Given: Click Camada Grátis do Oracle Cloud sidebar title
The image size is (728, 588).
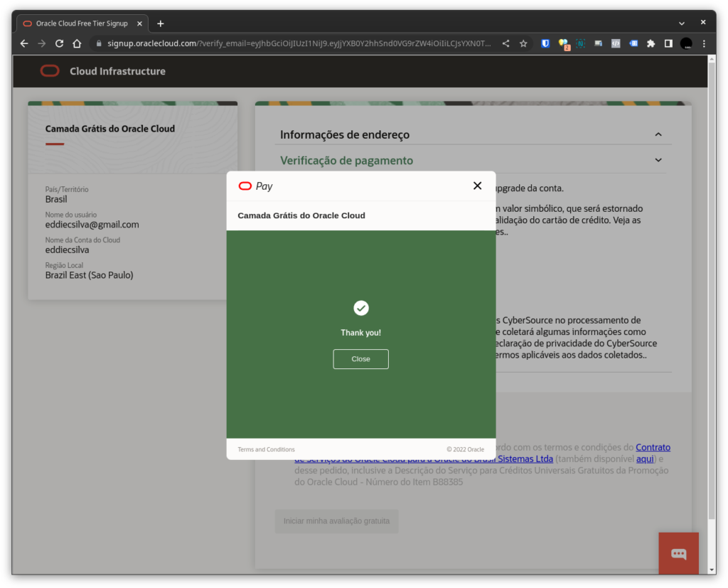Looking at the screenshot, I should point(110,129).
